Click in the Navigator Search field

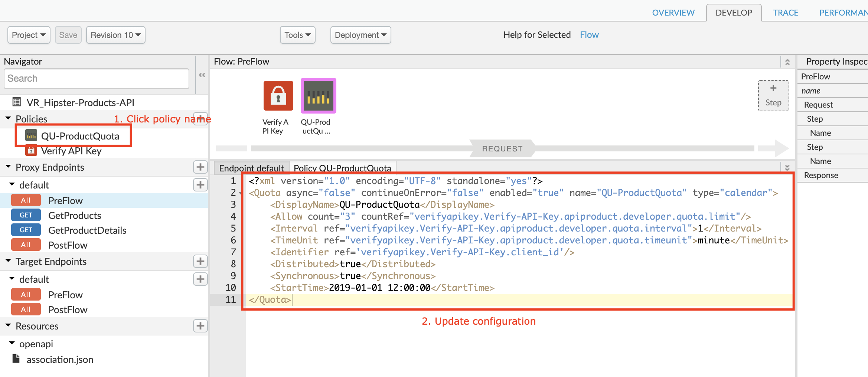coord(97,78)
